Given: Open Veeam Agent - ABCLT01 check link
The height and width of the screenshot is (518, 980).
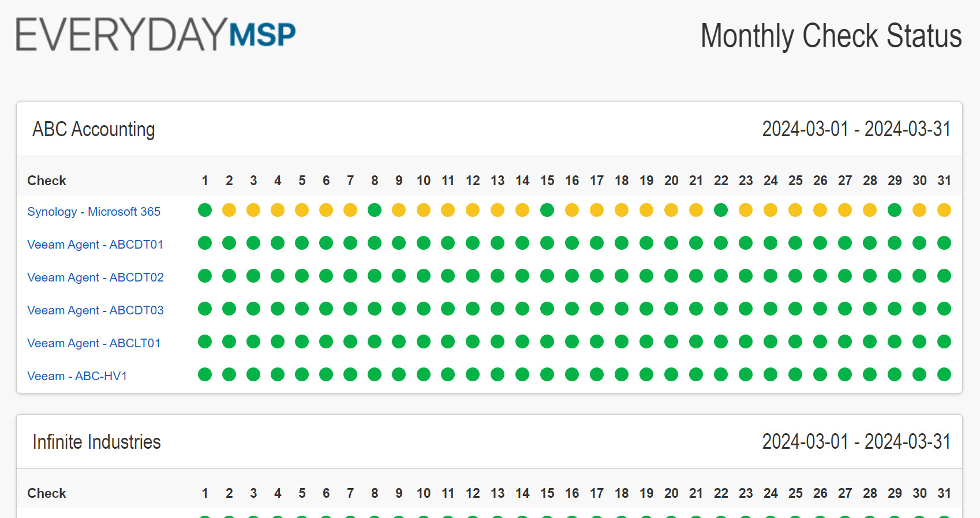Looking at the screenshot, I should tap(93, 343).
